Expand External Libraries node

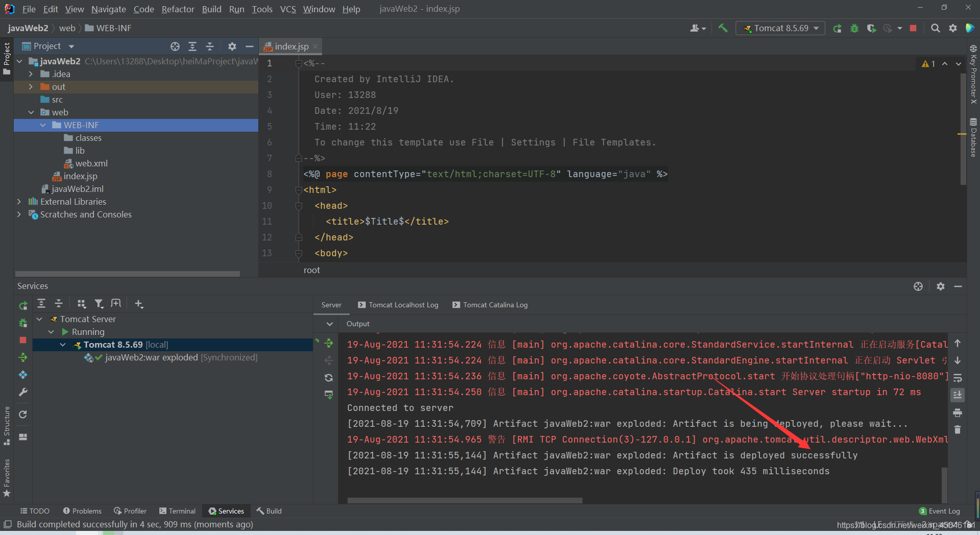coord(19,202)
